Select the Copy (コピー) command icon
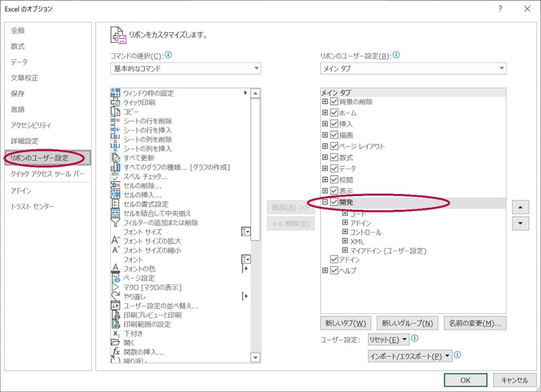This screenshot has height=392, width=541. pos(116,111)
